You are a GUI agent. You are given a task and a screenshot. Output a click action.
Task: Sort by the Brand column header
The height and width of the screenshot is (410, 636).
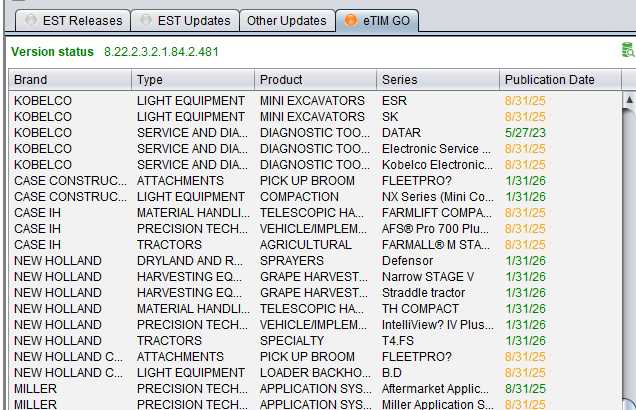pos(70,79)
